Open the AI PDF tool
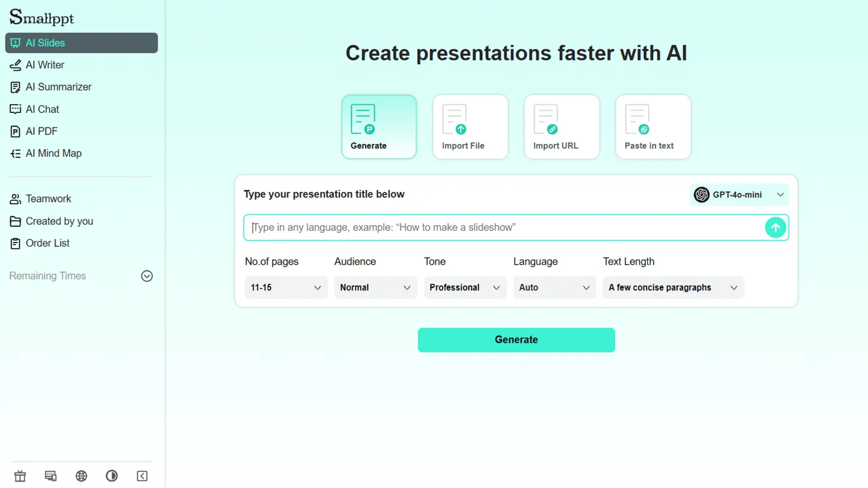 coord(41,131)
